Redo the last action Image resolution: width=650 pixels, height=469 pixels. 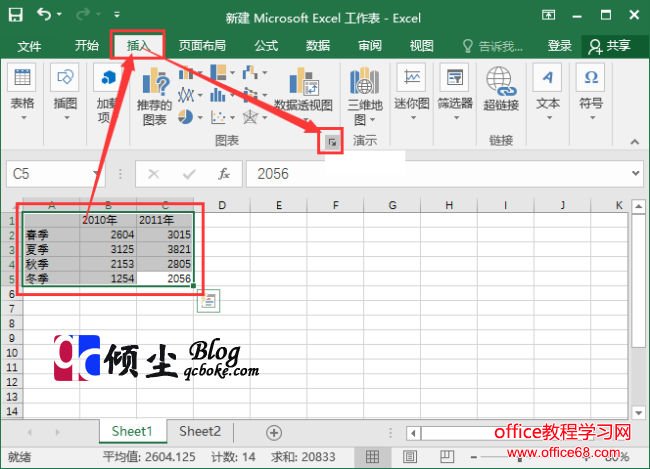pos(83,15)
